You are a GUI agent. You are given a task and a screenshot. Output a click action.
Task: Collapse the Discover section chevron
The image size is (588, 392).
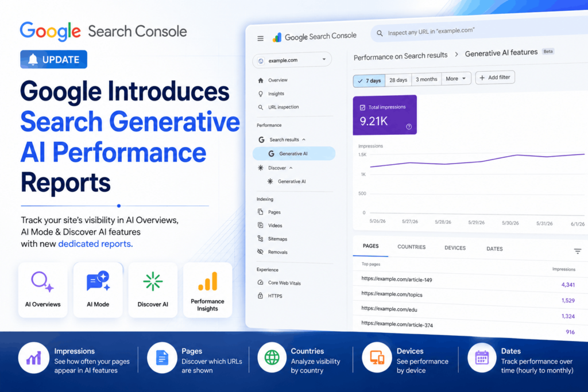(x=291, y=168)
